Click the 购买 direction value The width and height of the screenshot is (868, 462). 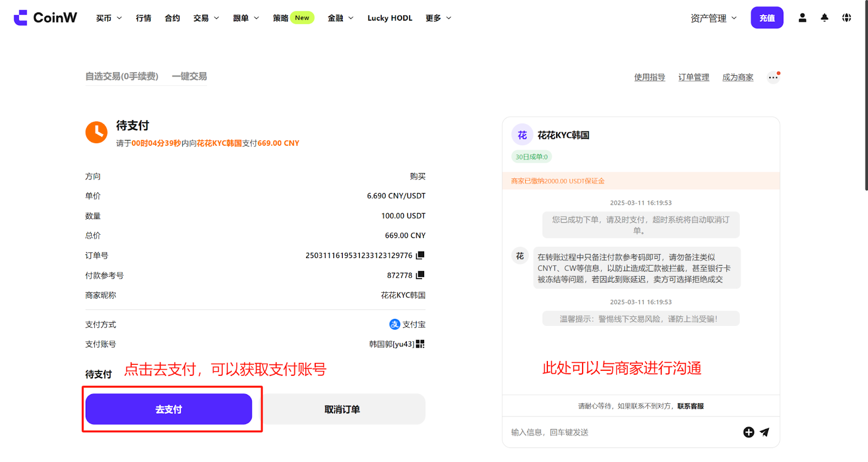click(418, 176)
